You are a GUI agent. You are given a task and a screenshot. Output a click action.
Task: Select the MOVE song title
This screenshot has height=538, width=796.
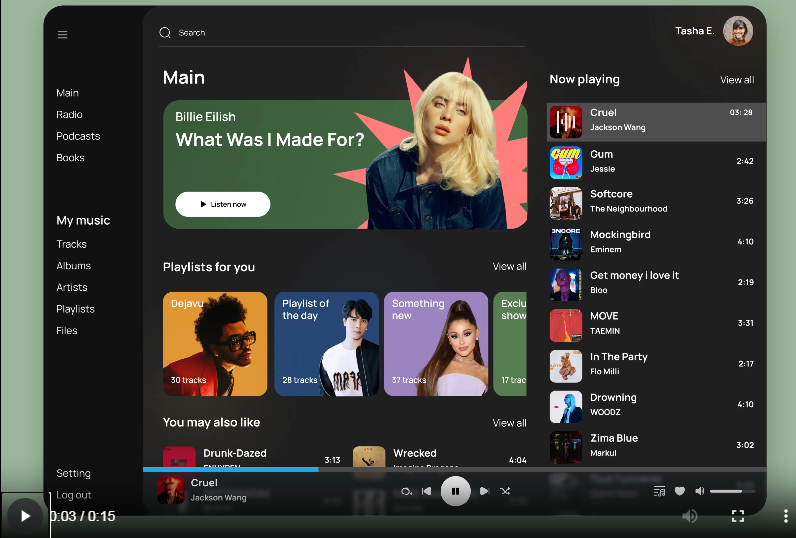tap(604, 316)
